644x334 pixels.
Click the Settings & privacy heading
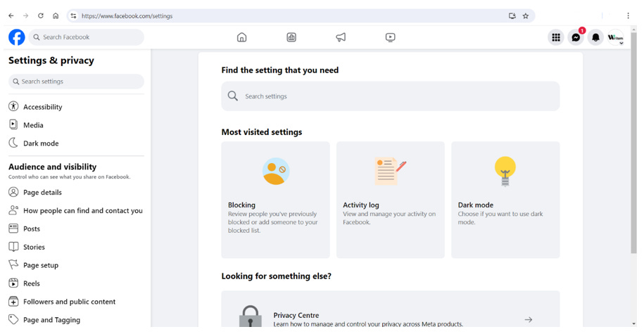pos(51,60)
